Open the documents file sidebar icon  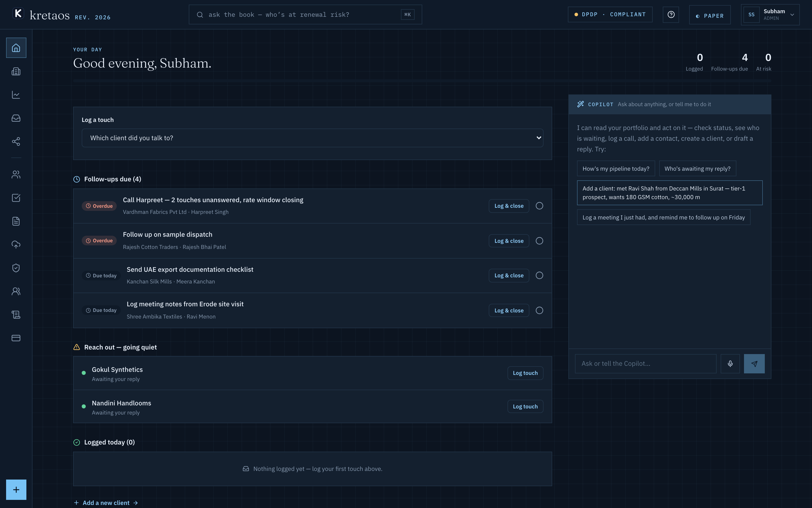point(16,221)
